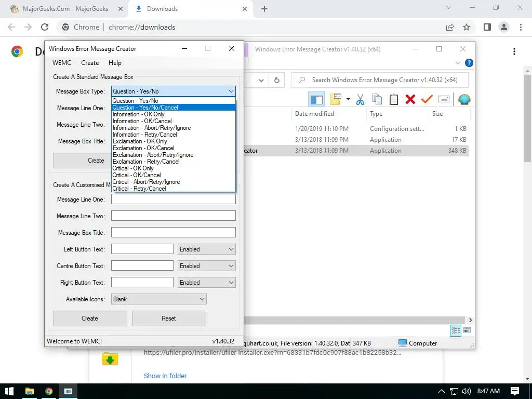Open a new Chrome tab
This screenshot has width=532, height=399.
(x=264, y=9)
